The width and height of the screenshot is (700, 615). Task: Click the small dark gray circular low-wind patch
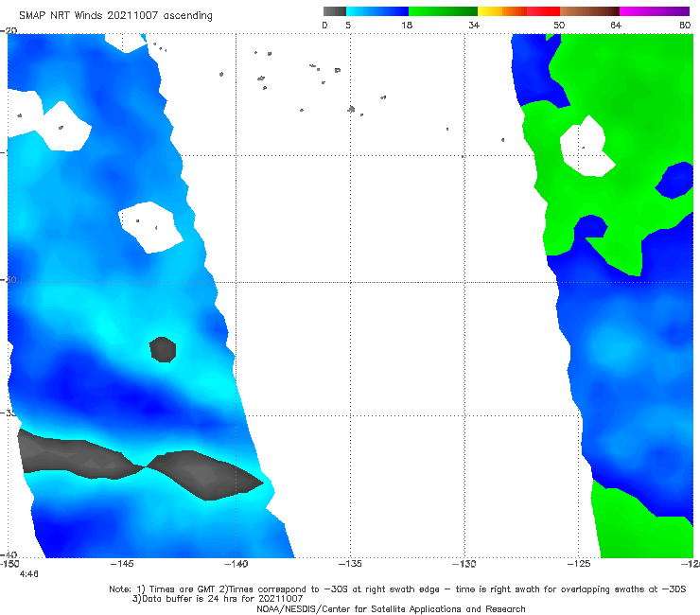[163, 349]
